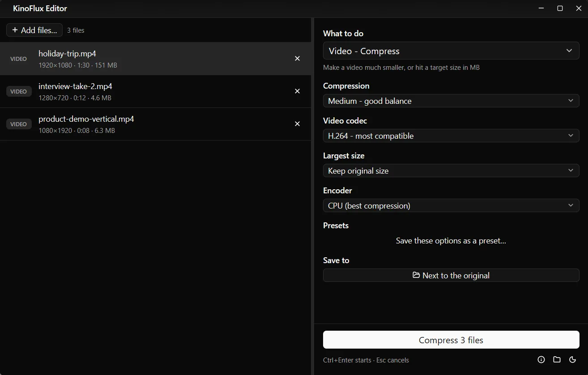Click details 1280×720 · 0:12 · 4.6 MB
The width and height of the screenshot is (588, 375).
click(75, 98)
